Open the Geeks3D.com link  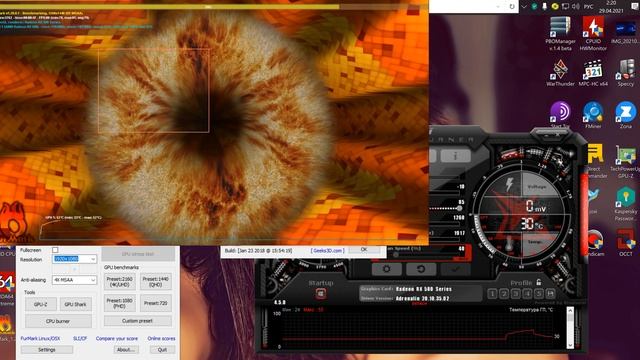click(x=327, y=251)
